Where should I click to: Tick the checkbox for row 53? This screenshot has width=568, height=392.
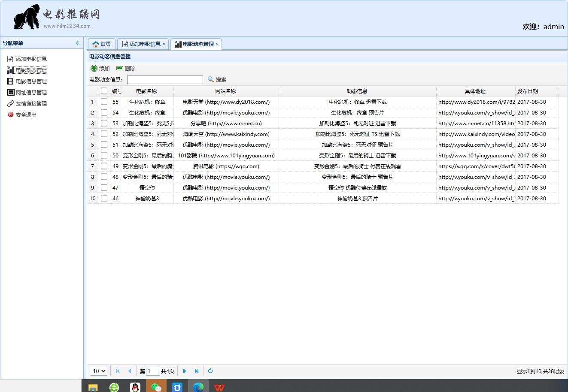click(x=104, y=124)
